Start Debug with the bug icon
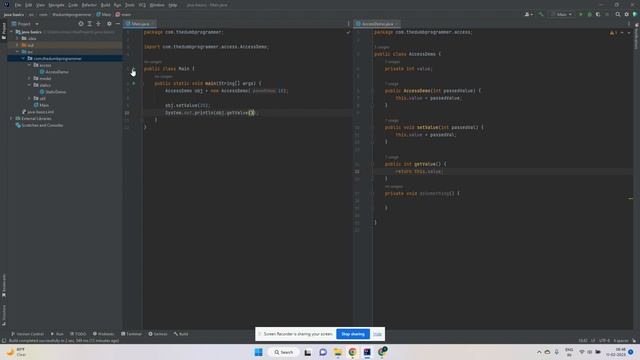Image resolution: width=640 pixels, height=360 pixels. pos(589,14)
